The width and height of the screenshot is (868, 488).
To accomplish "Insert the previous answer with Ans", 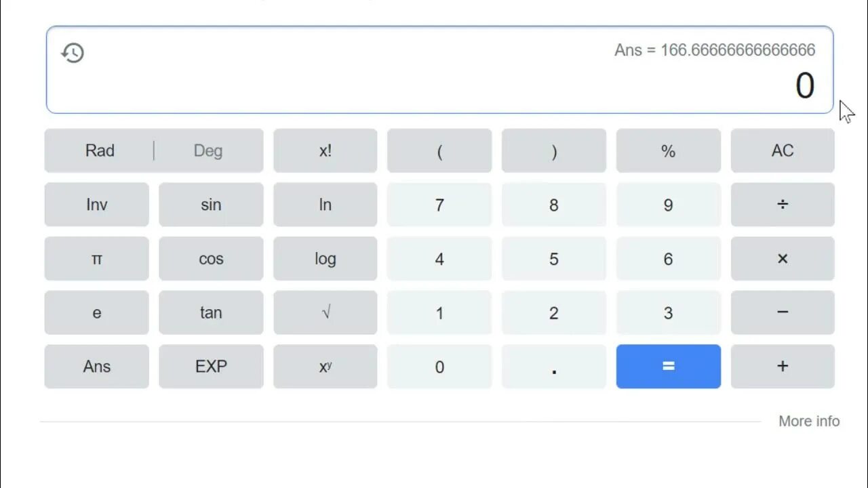I will (x=96, y=367).
